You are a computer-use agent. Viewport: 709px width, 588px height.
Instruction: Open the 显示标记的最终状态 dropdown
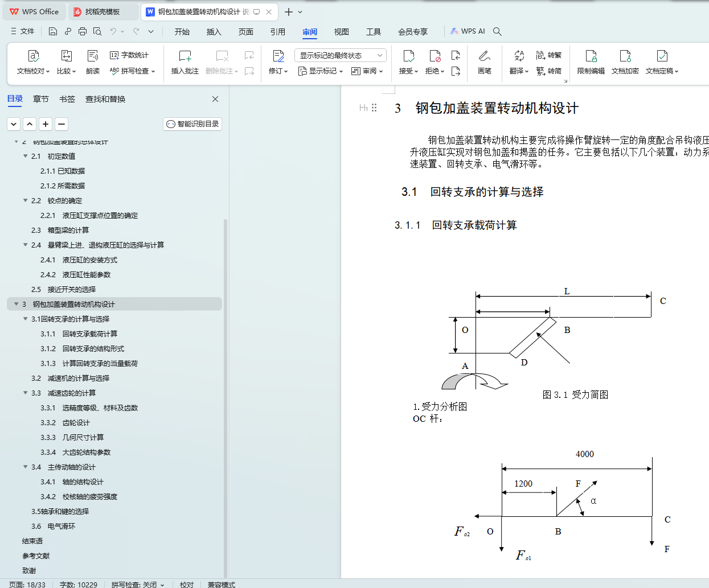click(341, 55)
